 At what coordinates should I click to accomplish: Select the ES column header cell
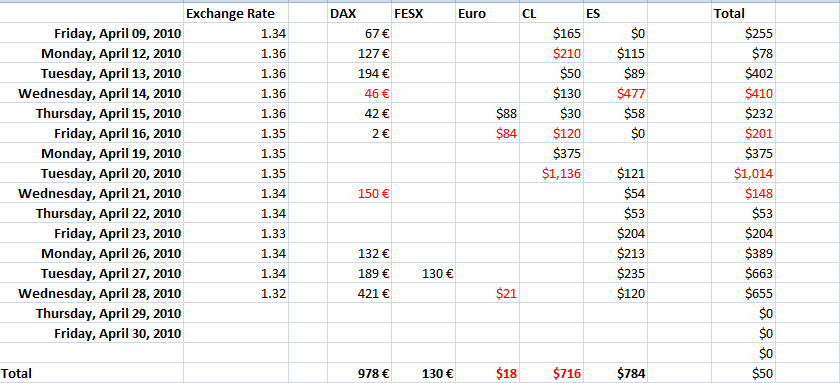[x=616, y=14]
